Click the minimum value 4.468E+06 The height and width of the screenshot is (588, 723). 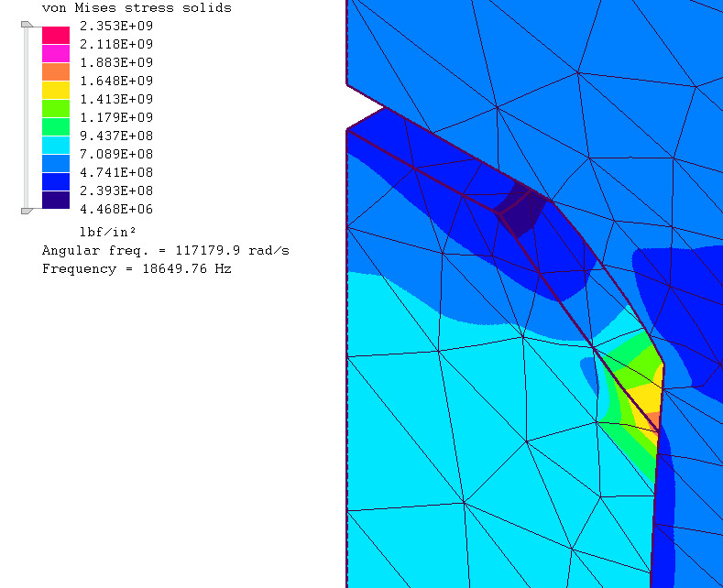(x=116, y=209)
